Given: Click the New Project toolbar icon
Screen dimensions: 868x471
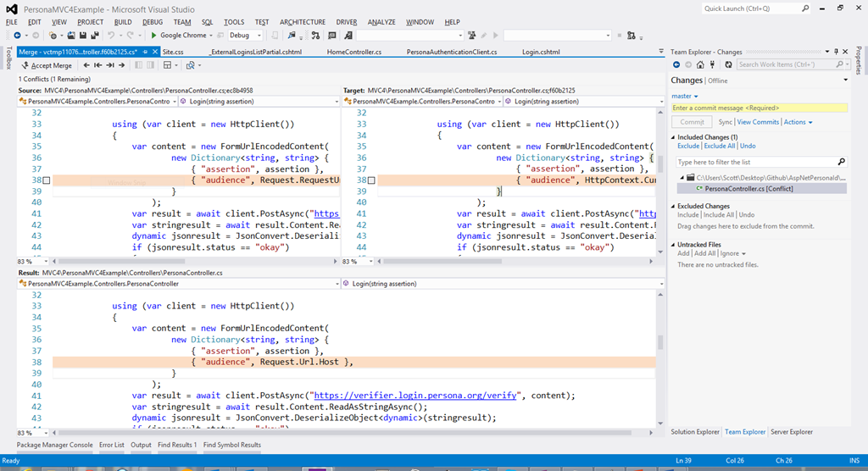Looking at the screenshot, I should click(53, 36).
